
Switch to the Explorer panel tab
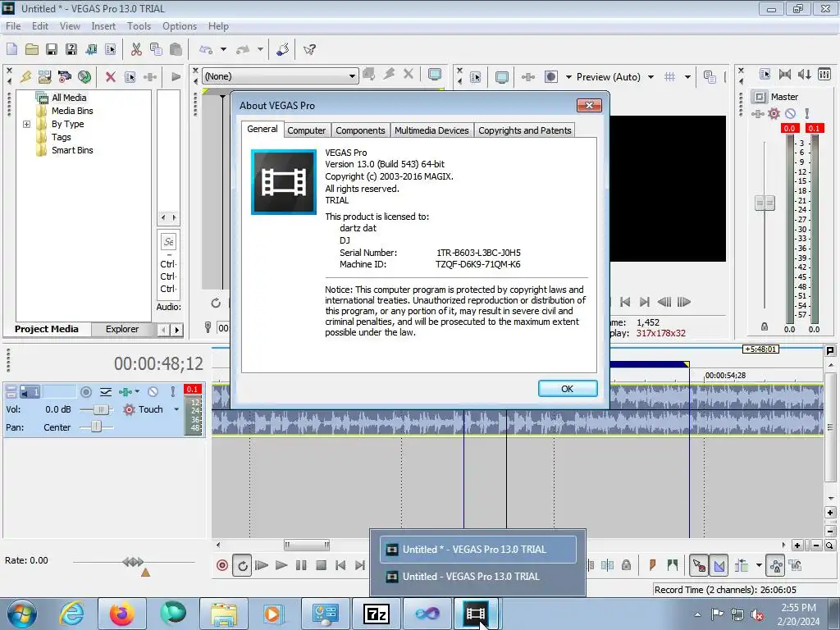click(x=122, y=329)
